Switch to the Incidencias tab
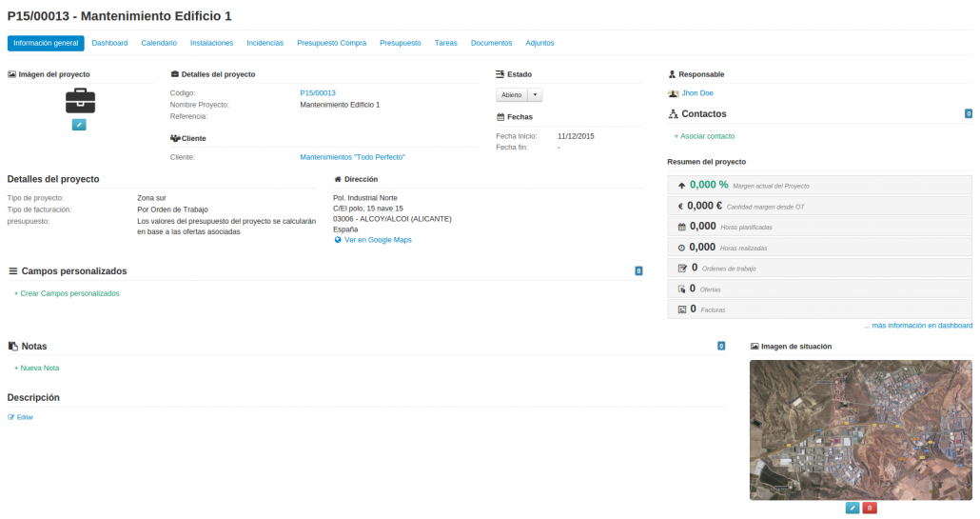980x519 pixels. pyautogui.click(x=265, y=43)
